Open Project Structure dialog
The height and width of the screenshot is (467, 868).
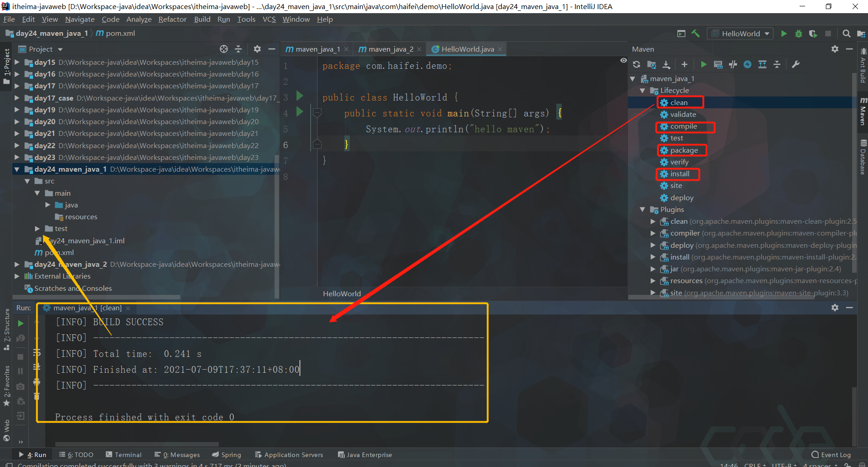pos(861,34)
